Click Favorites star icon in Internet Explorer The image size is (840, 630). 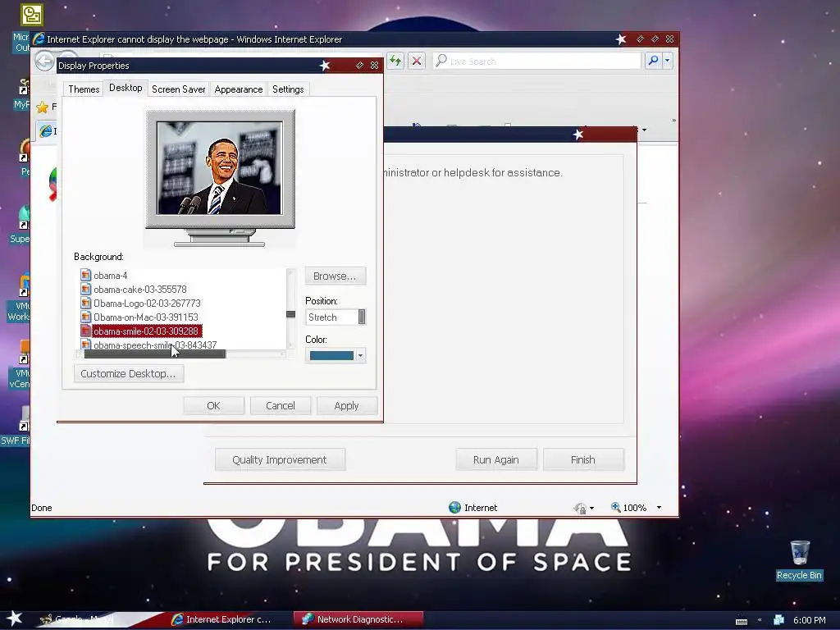(43, 107)
